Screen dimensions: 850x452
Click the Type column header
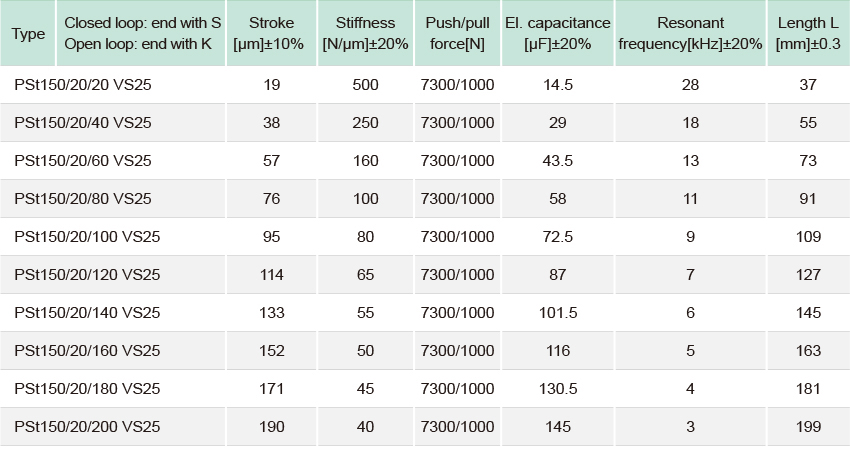[x=28, y=34]
